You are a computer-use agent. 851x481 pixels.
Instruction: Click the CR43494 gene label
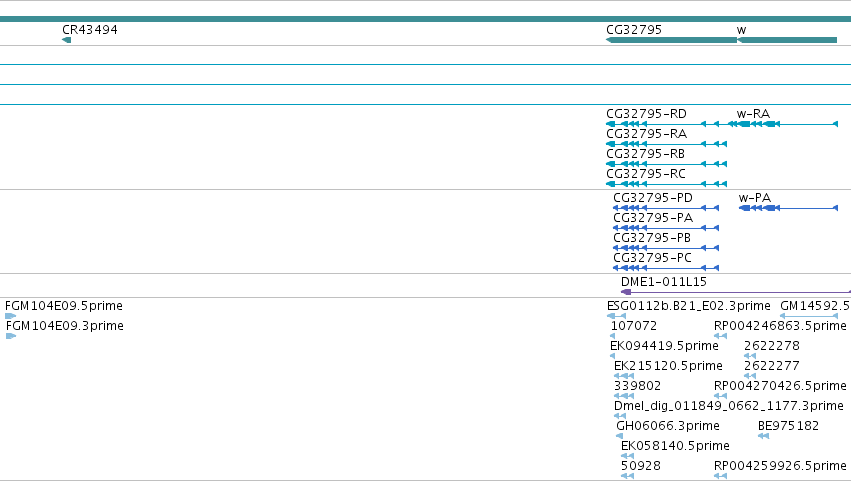pos(90,30)
